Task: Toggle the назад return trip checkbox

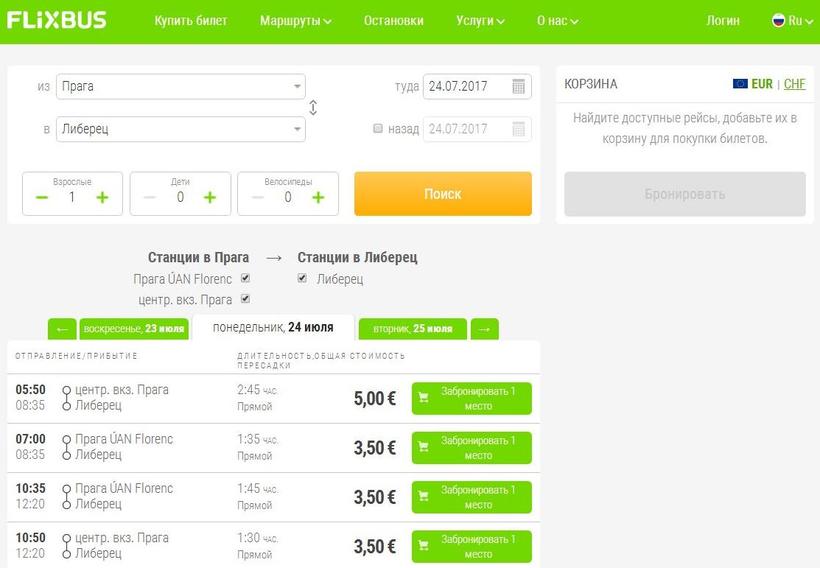Action: click(378, 128)
